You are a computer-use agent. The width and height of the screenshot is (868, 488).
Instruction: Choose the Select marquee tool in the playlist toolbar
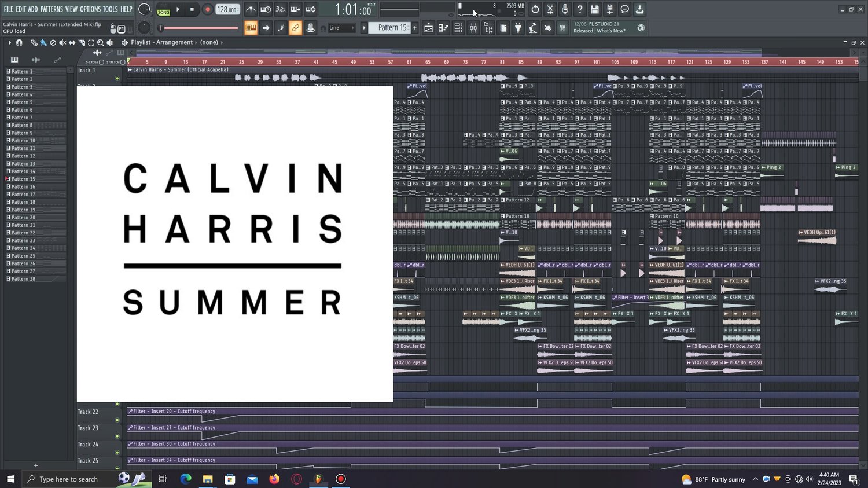[x=91, y=43]
